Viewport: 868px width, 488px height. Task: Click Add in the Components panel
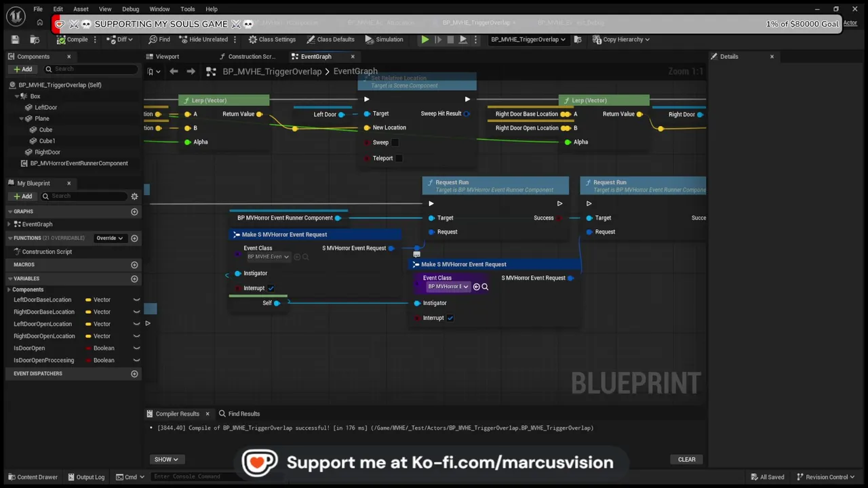[22, 69]
